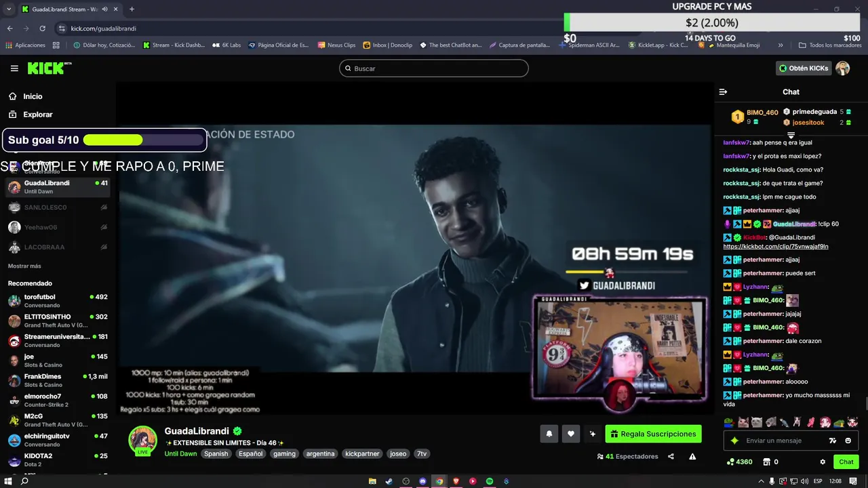This screenshot has width=868, height=488.
Task: Open the chat emote picker smiley icon
Action: [848, 441]
